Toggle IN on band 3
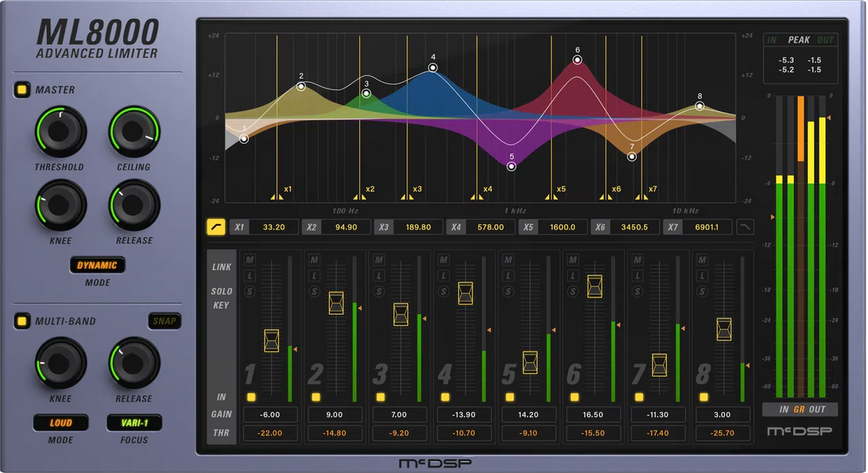Image resolution: width=868 pixels, height=473 pixels. point(379,396)
